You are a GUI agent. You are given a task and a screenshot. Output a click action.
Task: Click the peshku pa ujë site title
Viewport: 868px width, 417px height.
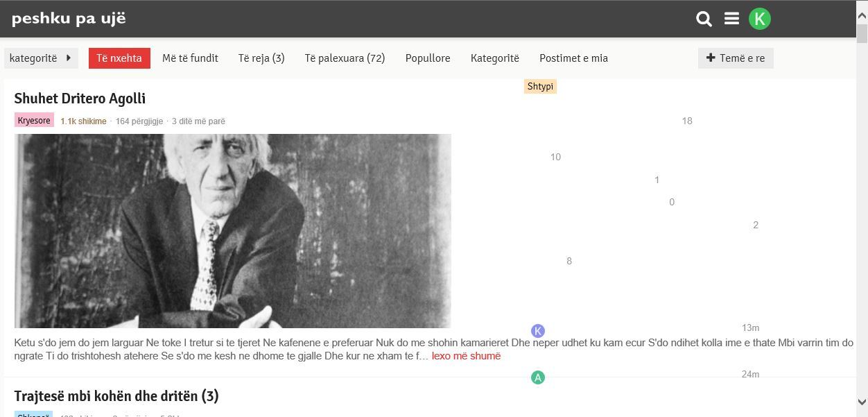click(69, 19)
